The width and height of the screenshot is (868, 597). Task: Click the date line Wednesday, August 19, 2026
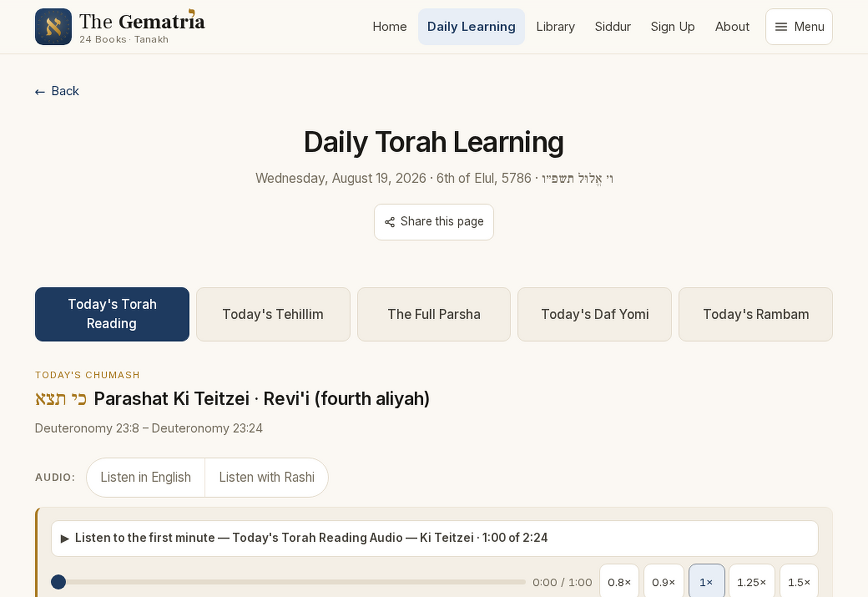[x=434, y=179]
